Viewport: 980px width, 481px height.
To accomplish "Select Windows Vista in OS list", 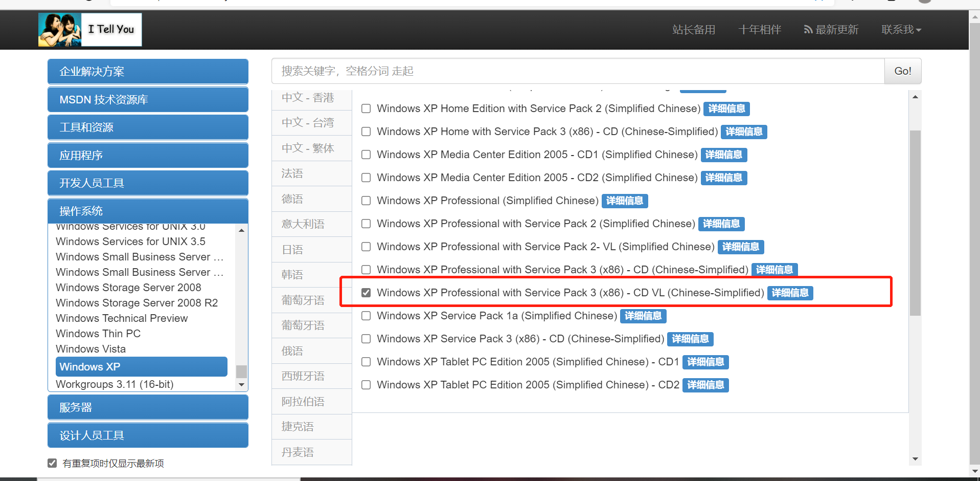I will 91,349.
